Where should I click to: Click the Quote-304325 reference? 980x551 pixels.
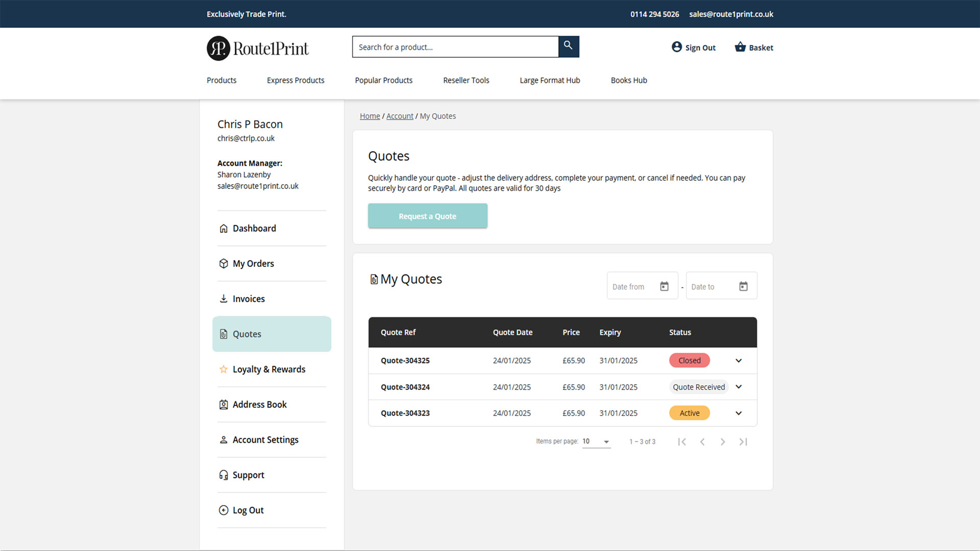405,360
